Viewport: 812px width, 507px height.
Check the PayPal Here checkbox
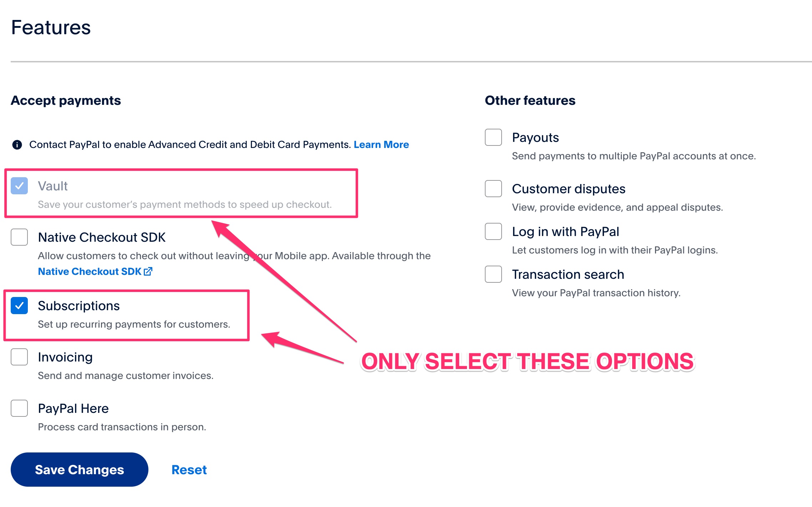19,408
